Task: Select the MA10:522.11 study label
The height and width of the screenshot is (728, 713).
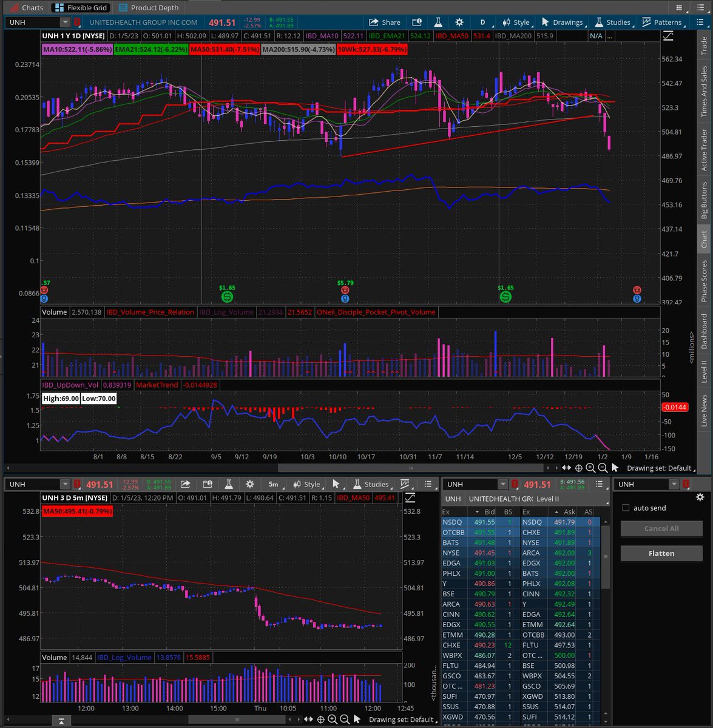Action: (x=77, y=49)
